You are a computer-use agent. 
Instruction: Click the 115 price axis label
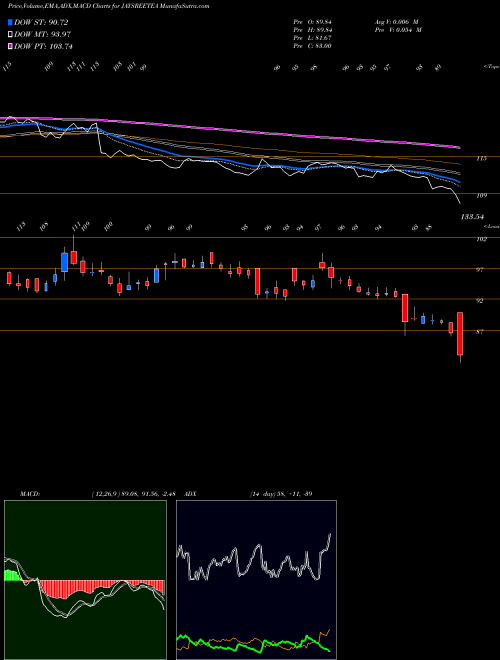pyautogui.click(x=482, y=159)
